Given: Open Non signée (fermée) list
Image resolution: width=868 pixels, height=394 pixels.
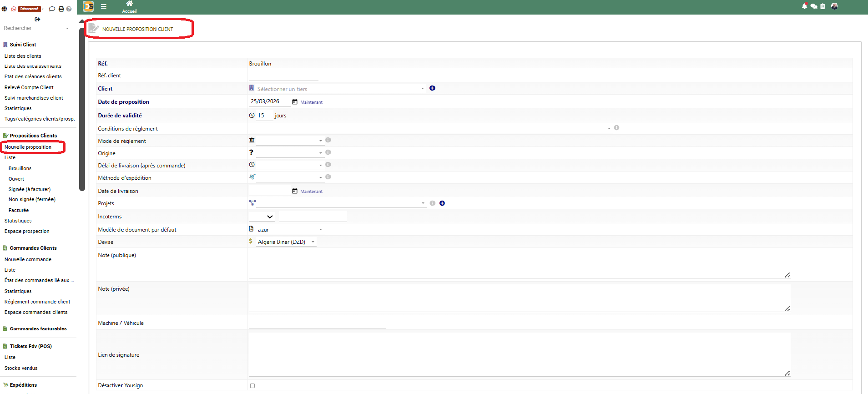Looking at the screenshot, I should pyautogui.click(x=32, y=199).
